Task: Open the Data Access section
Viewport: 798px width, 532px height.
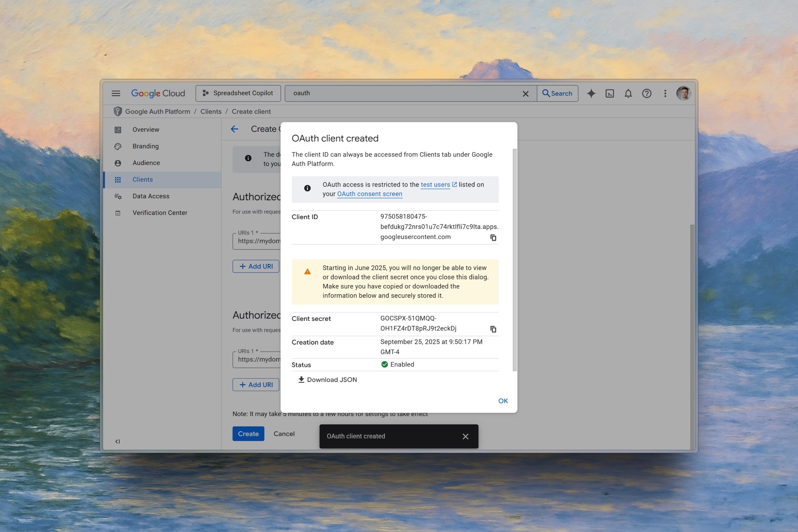Action: pos(151,196)
